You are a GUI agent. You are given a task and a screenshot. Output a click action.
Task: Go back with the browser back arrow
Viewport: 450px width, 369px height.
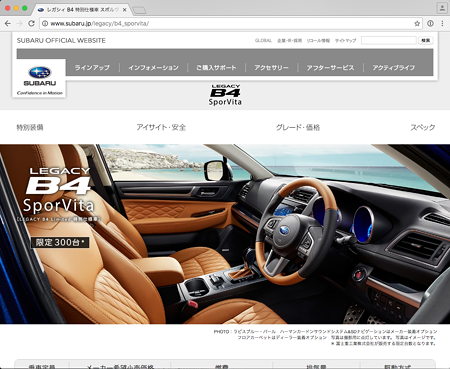(8, 24)
